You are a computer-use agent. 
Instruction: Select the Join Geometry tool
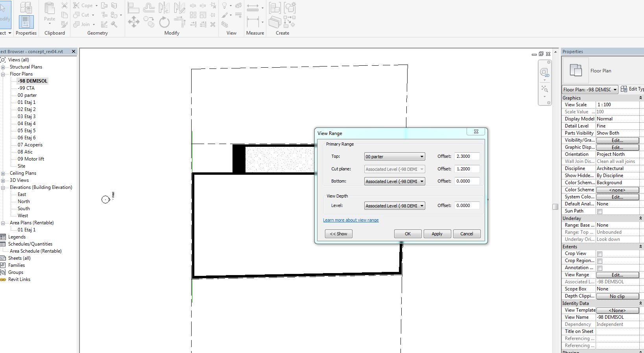click(84, 24)
